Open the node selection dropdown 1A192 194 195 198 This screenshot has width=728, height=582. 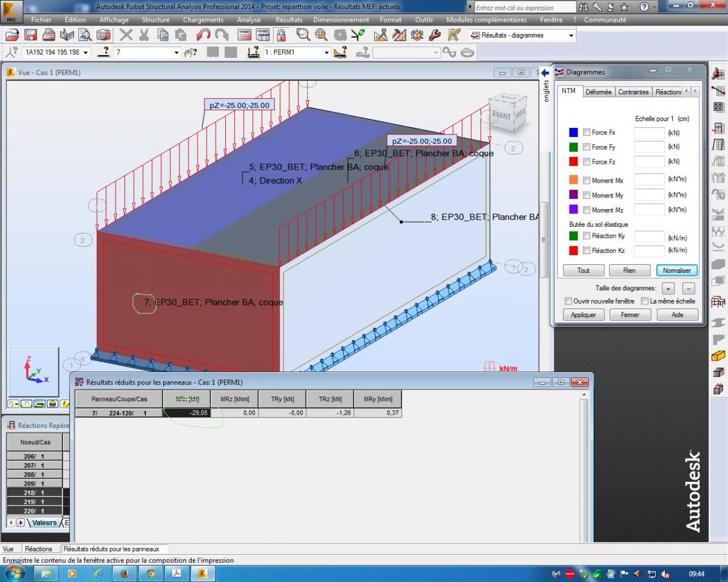(86, 53)
